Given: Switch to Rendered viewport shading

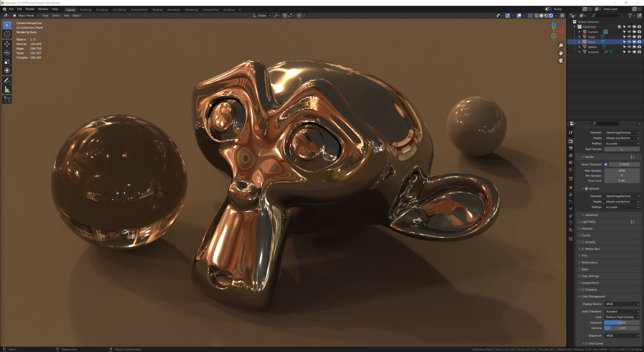Looking at the screenshot, I should pos(551,16).
